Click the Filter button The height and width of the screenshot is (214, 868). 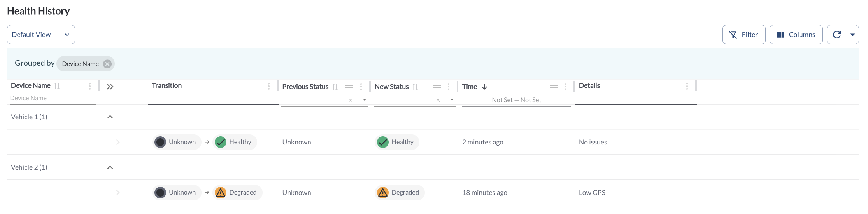743,35
